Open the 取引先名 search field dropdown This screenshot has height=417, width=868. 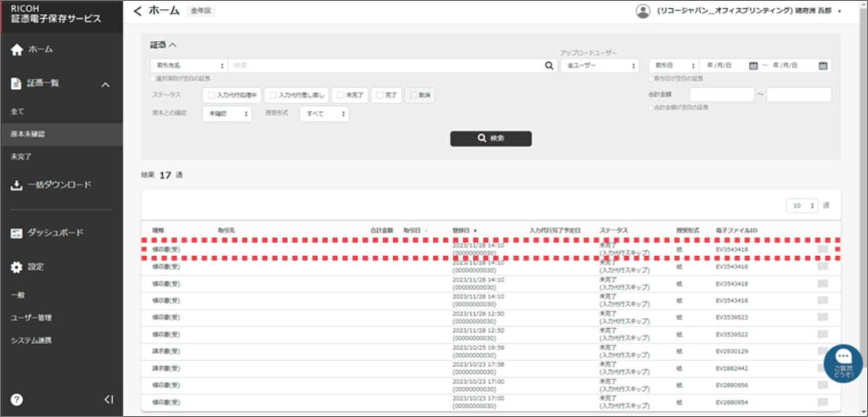pyautogui.click(x=189, y=66)
